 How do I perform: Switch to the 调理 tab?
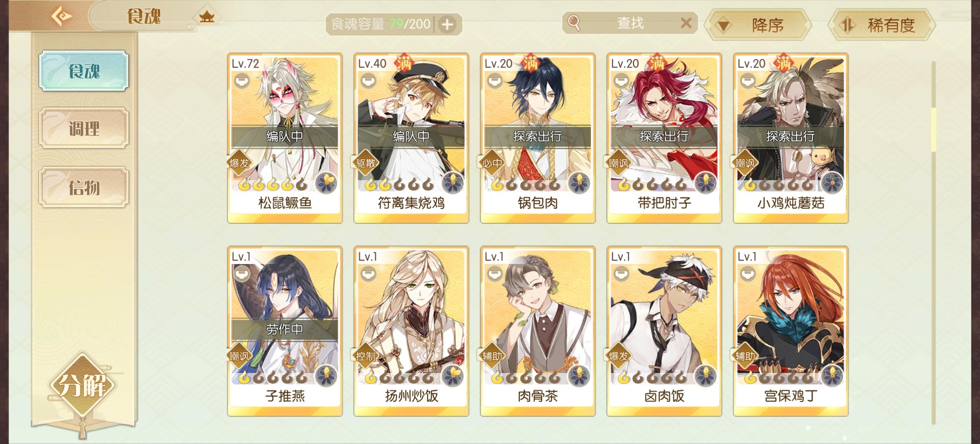pos(84,129)
